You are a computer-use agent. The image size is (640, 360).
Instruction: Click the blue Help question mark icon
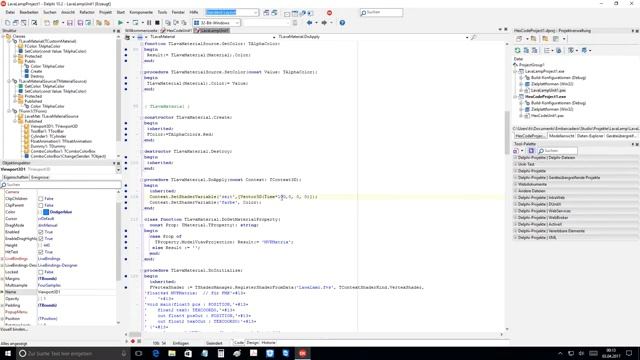click(342, 23)
